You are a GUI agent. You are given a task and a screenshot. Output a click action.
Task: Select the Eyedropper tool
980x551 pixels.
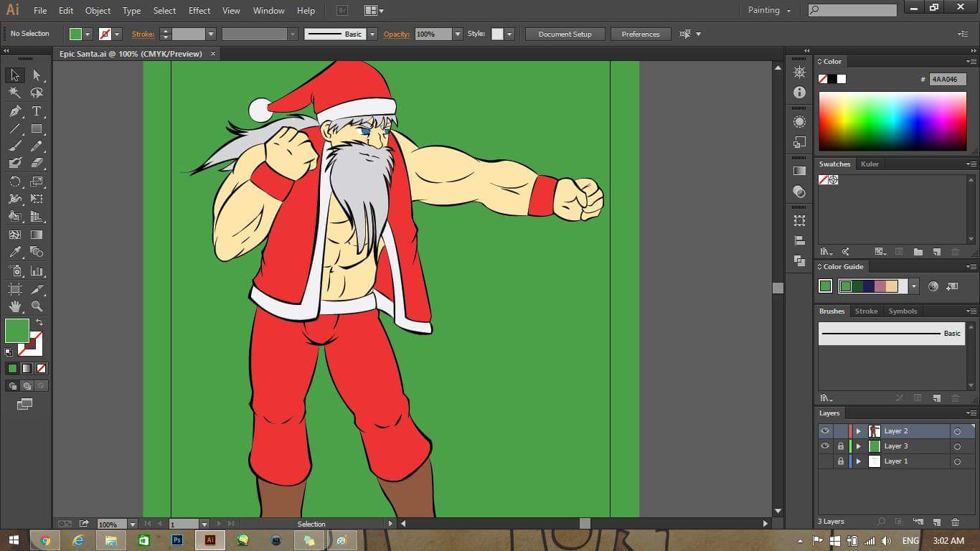[x=14, y=252]
